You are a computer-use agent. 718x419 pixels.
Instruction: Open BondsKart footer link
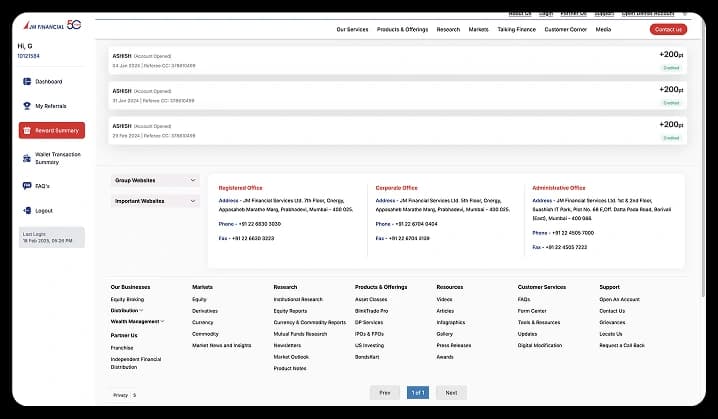[x=367, y=357]
